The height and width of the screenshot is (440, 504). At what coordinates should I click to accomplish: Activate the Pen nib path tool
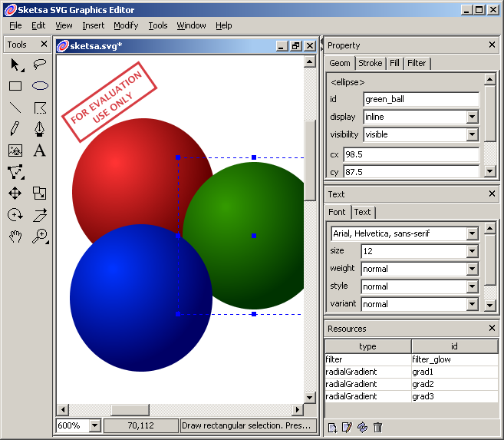pyautogui.click(x=40, y=129)
